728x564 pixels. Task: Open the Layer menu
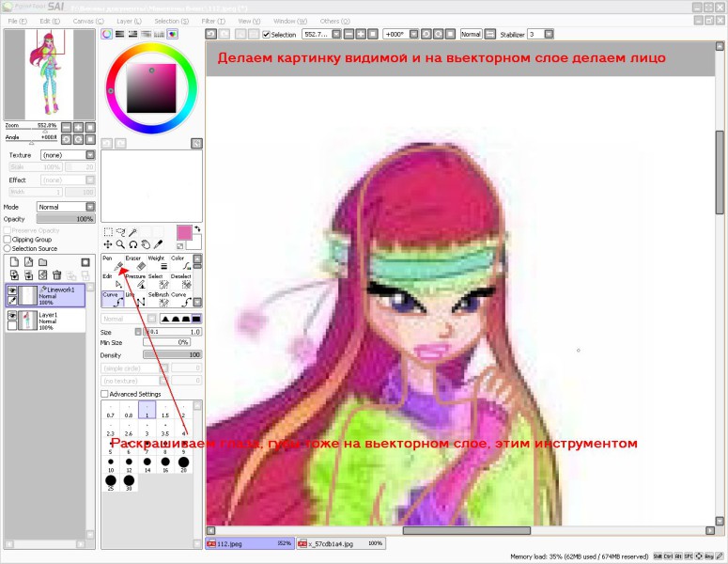129,21
